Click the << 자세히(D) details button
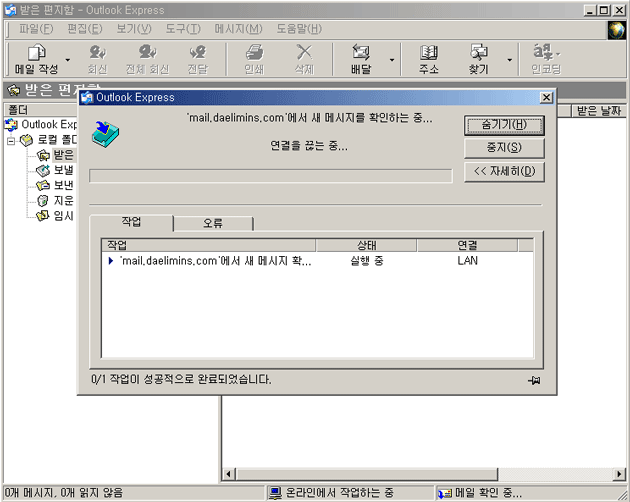The height and width of the screenshot is (502, 630). [504, 172]
